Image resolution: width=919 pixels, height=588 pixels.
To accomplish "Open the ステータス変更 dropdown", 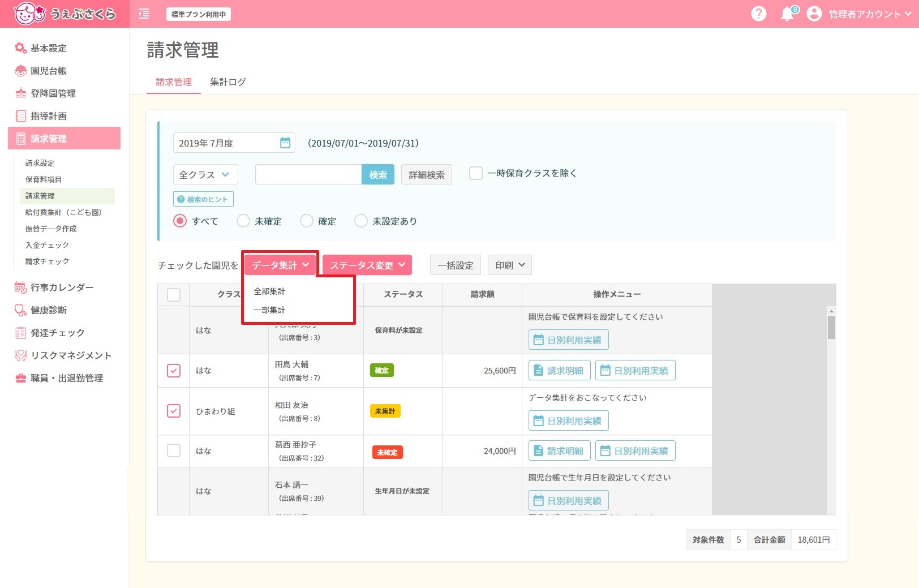I will point(367,265).
